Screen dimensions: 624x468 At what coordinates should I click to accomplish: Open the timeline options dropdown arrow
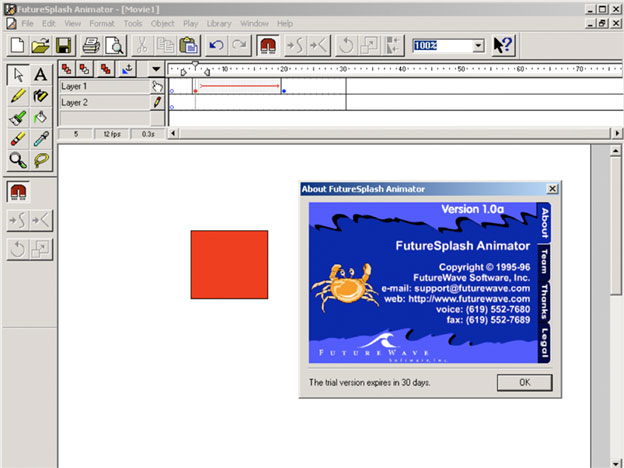click(156, 69)
